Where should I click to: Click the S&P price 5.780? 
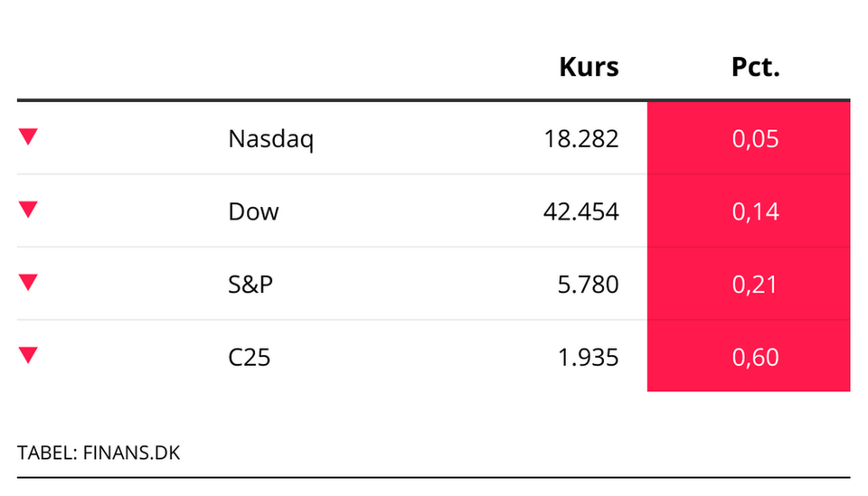coord(588,285)
